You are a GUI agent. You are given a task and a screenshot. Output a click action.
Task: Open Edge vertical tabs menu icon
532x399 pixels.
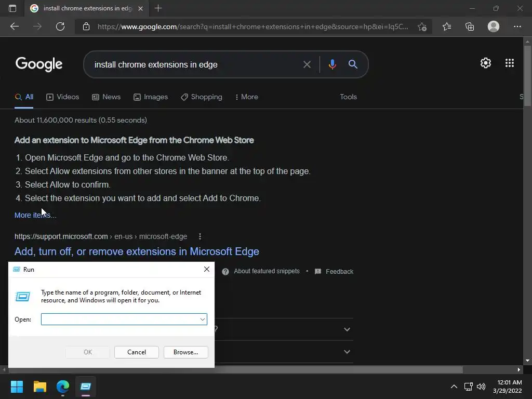(x=12, y=8)
